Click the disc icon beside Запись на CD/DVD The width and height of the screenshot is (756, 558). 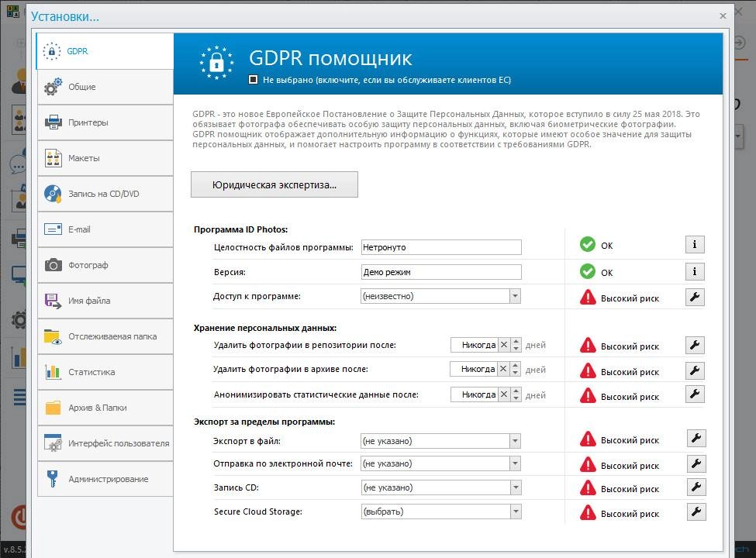(x=53, y=194)
